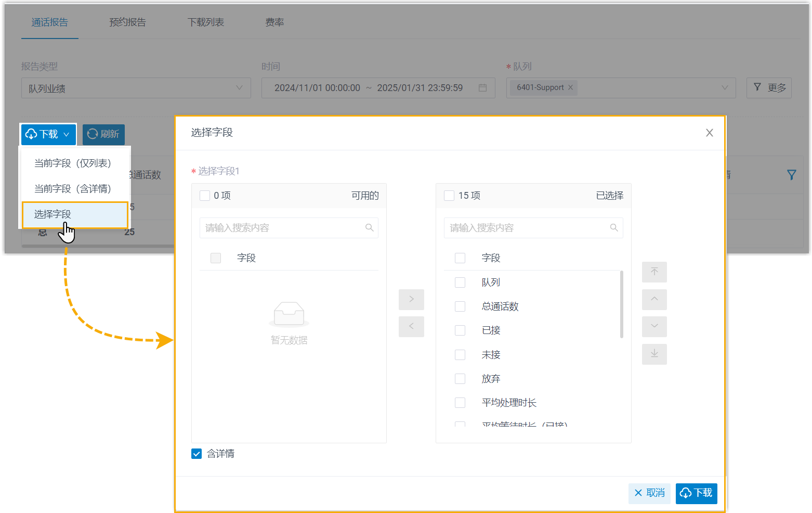
Task: Click the blue filter funnel icon
Action: point(791,175)
